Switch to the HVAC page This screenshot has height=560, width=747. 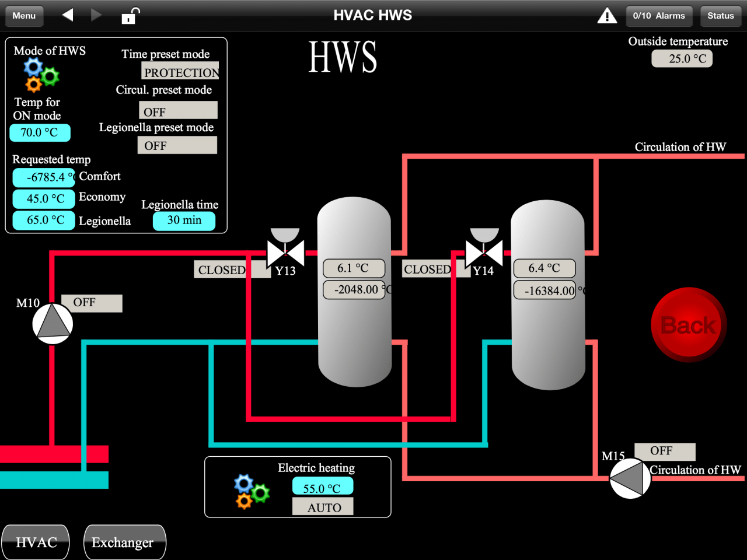pyautogui.click(x=36, y=542)
